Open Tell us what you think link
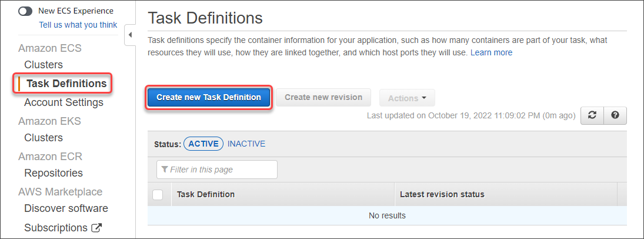This screenshot has width=644, height=239. point(78,25)
